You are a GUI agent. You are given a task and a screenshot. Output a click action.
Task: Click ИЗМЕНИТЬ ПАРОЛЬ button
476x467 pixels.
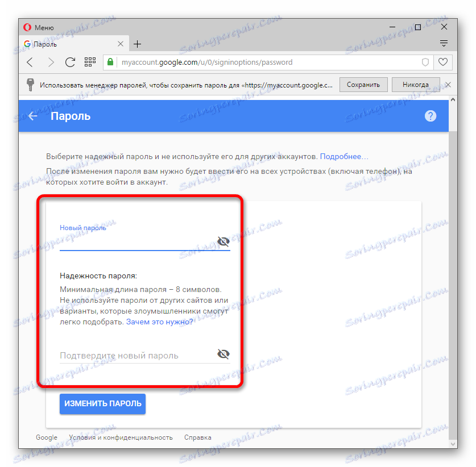pos(102,403)
